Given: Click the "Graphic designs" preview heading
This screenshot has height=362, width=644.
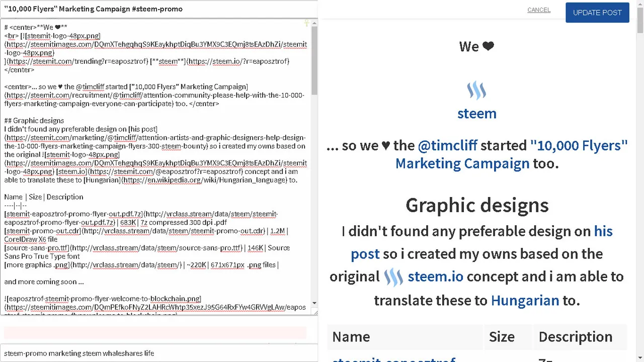Looking at the screenshot, I should point(477,205).
